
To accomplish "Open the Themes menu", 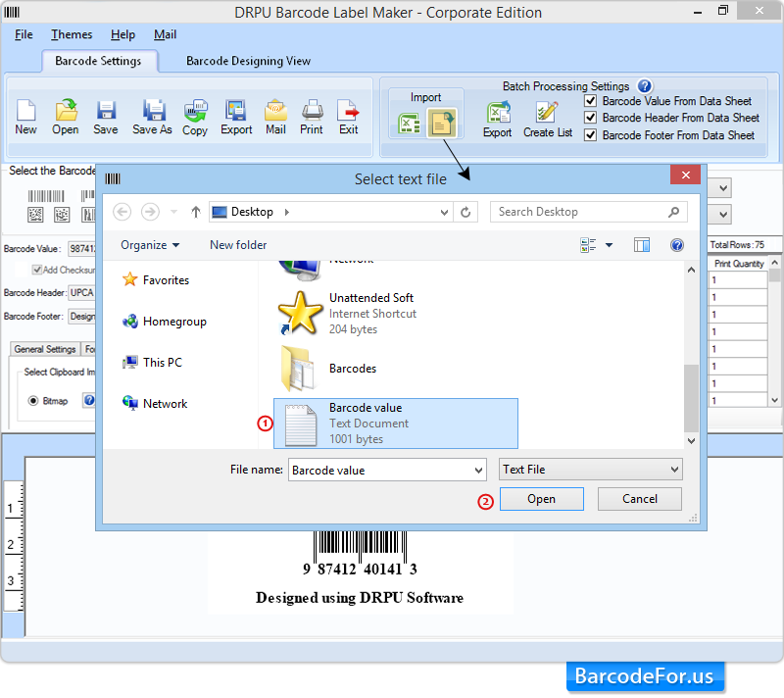I will 71,34.
